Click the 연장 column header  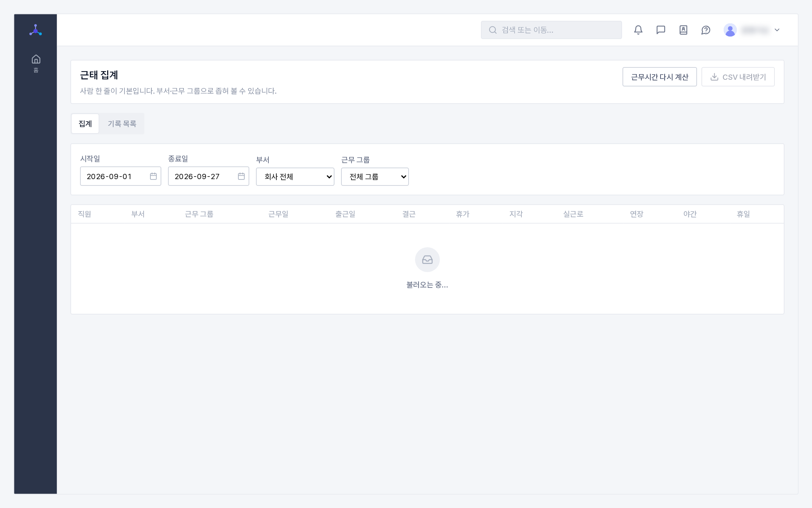[x=637, y=214]
